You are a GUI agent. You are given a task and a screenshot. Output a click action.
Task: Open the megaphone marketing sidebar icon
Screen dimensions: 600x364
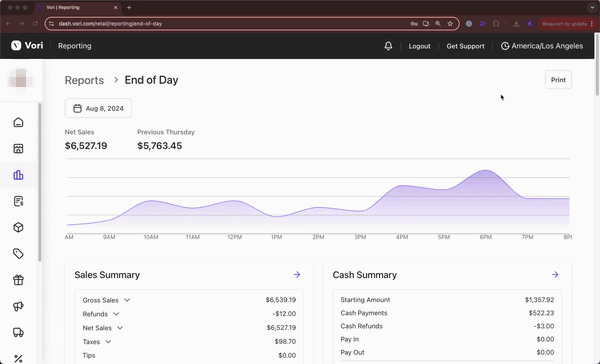coord(18,306)
